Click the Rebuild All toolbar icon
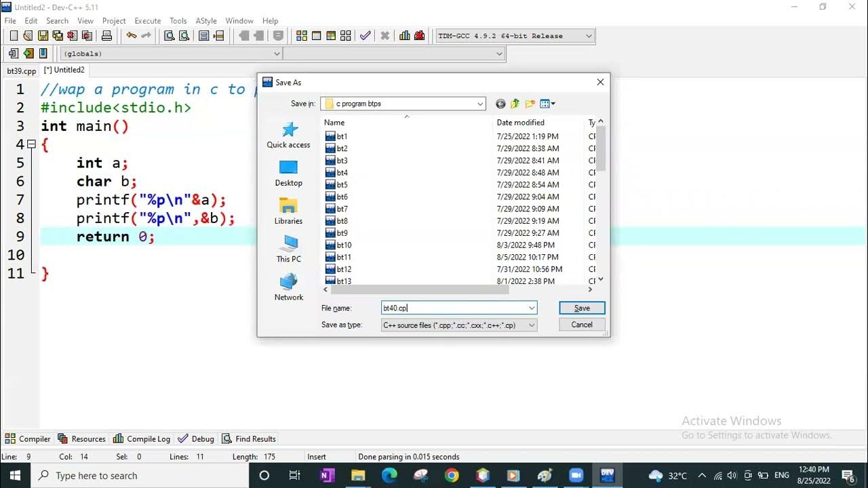 pos(346,36)
